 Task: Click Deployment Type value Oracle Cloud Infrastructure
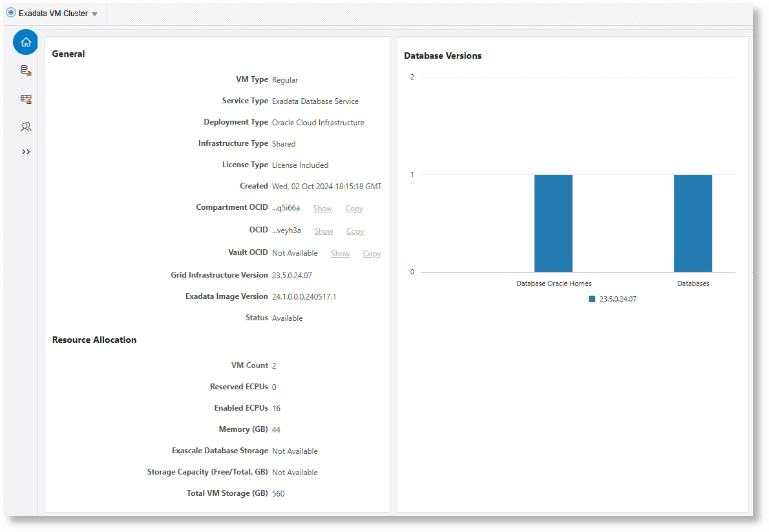(319, 123)
